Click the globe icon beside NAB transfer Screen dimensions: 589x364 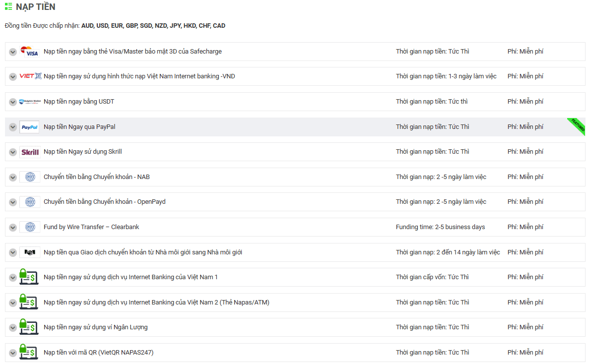click(x=30, y=177)
